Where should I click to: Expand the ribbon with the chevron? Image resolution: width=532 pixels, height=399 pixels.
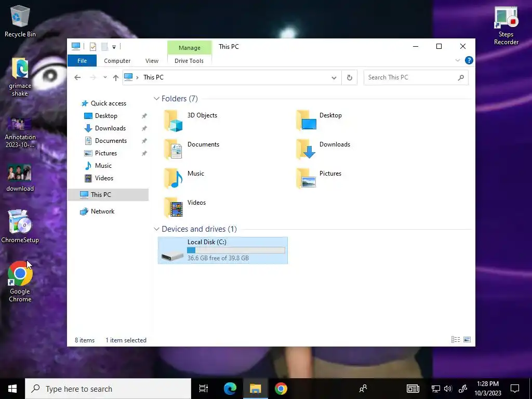point(457,60)
